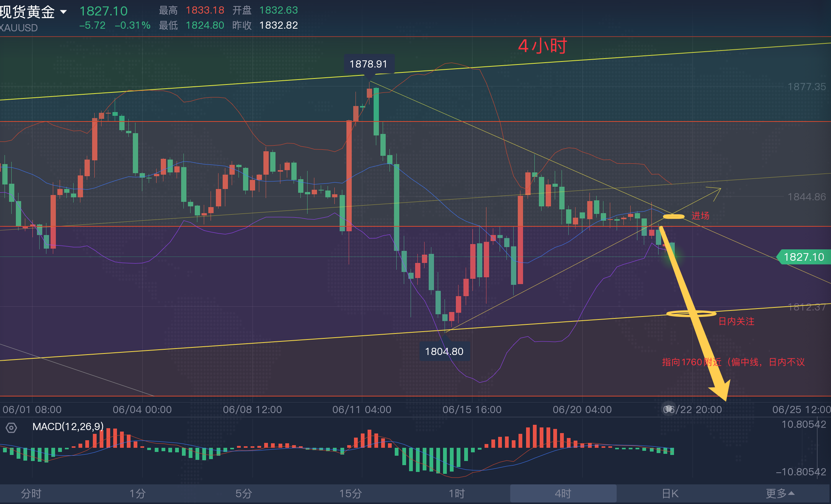Switch to the 1分 timeframe tab
This screenshot has height=504, width=831.
click(x=137, y=493)
